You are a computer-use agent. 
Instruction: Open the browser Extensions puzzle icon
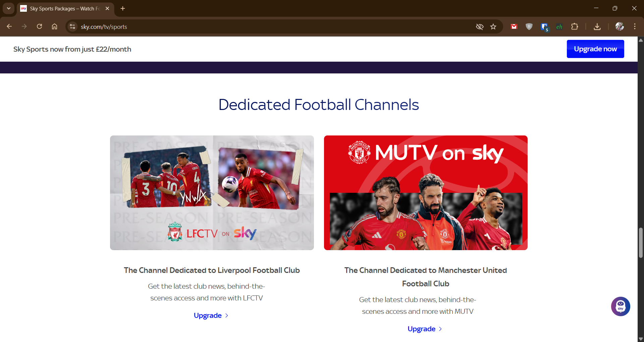575,26
